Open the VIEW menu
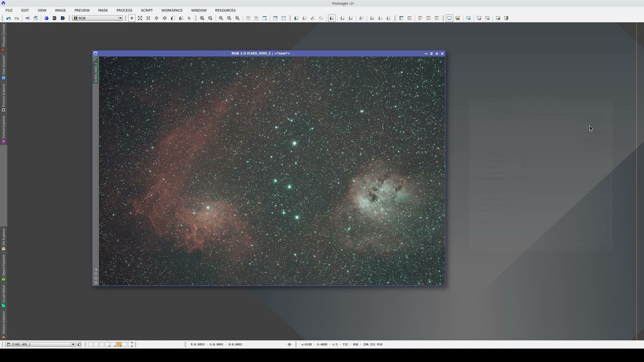Image resolution: width=644 pixels, height=362 pixels. [42, 10]
